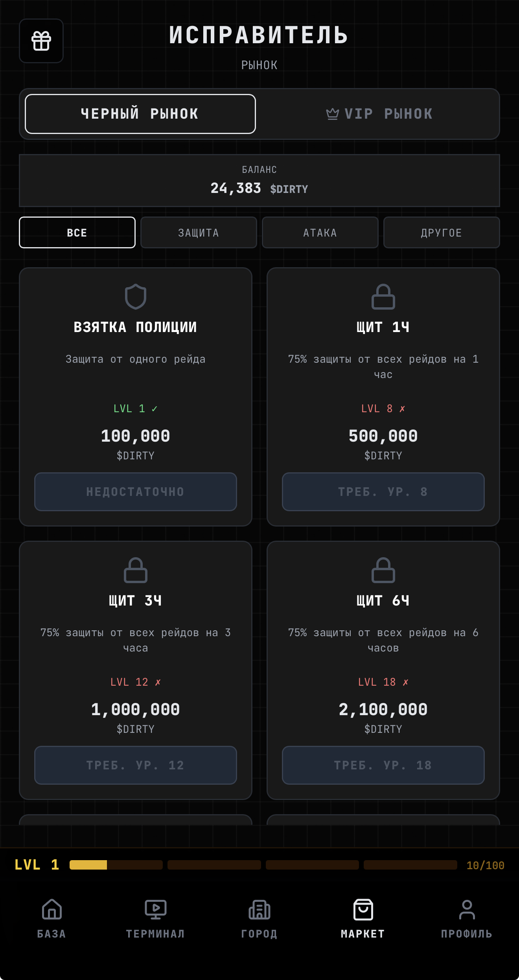519x980 pixels.
Task: Click the lock icon on ЩИТ 1Ч card
Action: coord(383,296)
